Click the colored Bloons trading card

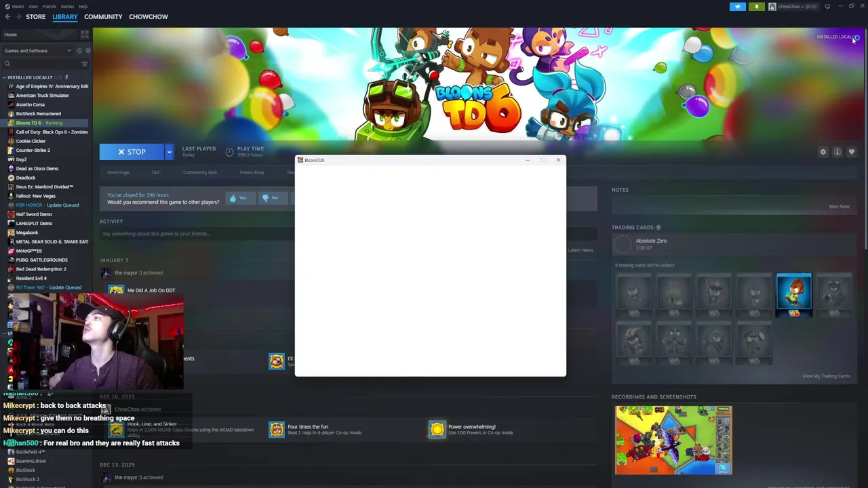click(794, 295)
